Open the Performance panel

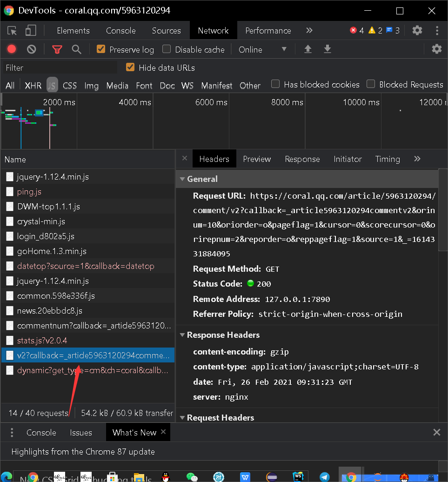[x=268, y=30]
